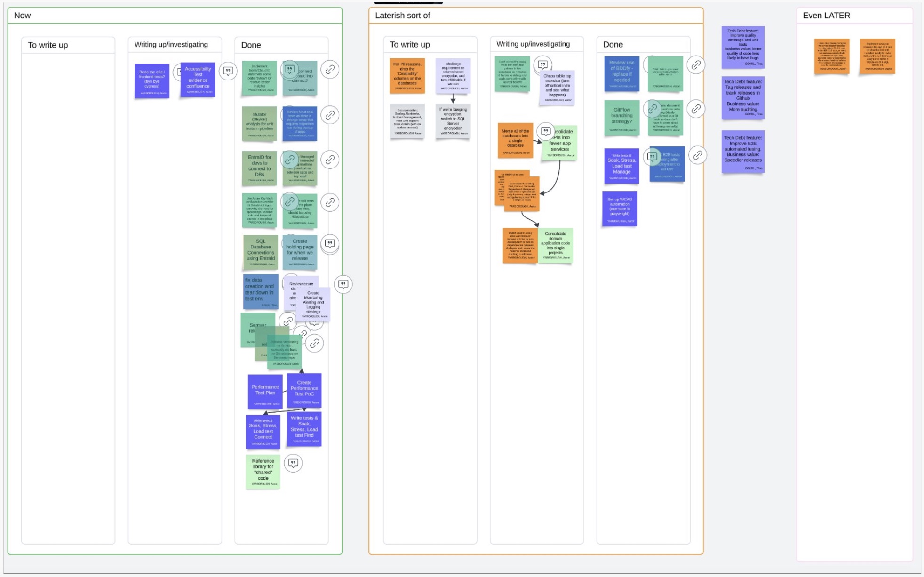Open comment bubble overlapping 'connect board into connect?' note
This screenshot has width=924, height=577.
point(290,69)
